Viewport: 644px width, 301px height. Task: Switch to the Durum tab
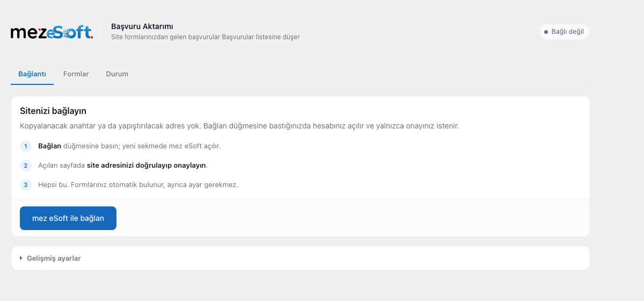click(x=117, y=74)
